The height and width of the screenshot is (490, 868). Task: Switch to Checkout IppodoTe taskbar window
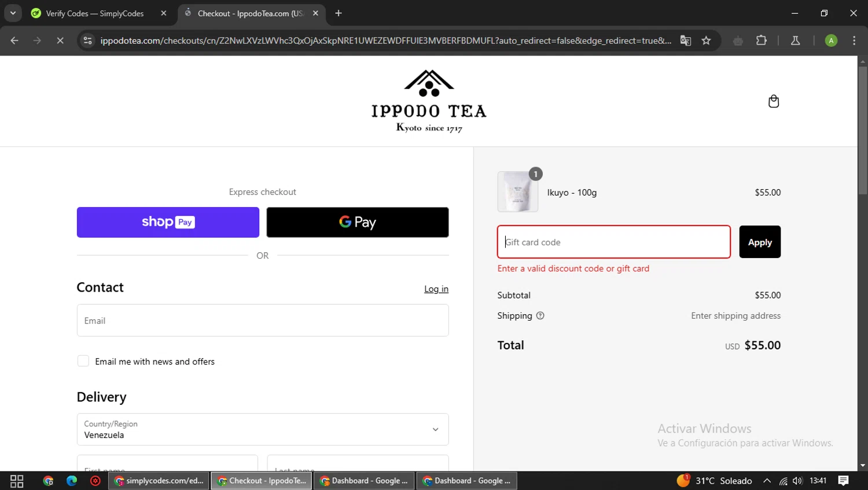point(262,481)
